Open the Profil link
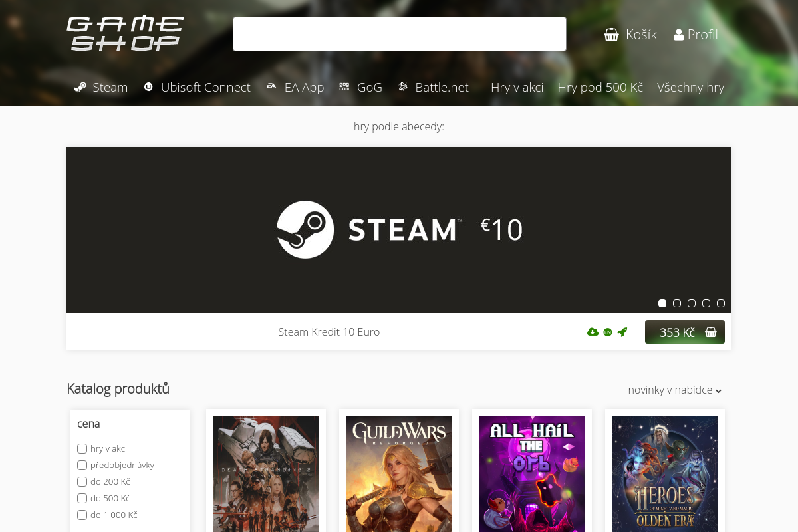The image size is (798, 532). coord(696,35)
